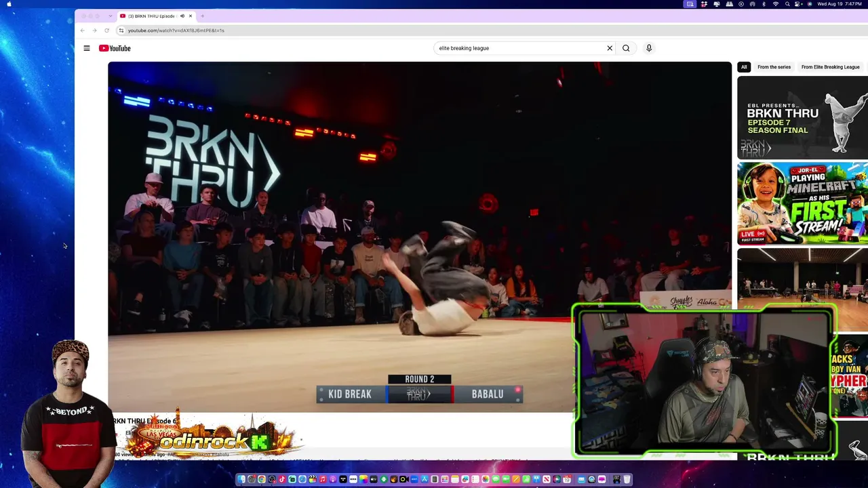Open Music from the Dock
Screen dimensions: 868x488
323,480
